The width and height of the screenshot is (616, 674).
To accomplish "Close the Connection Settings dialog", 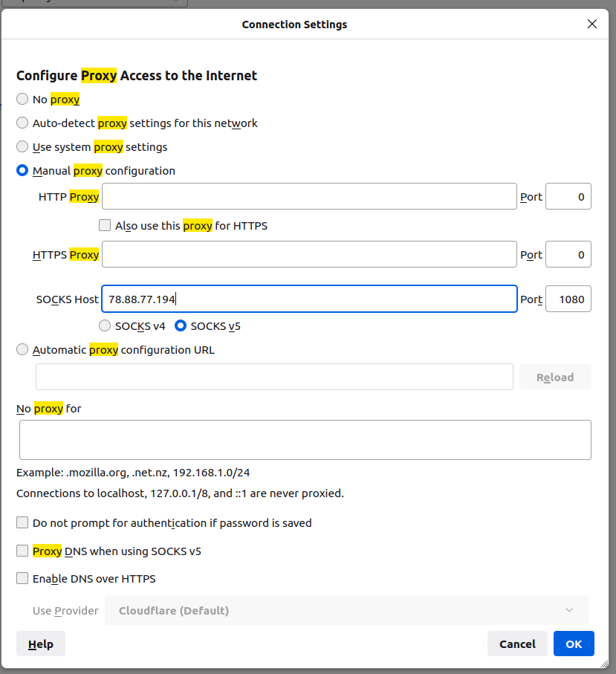I will [x=592, y=24].
